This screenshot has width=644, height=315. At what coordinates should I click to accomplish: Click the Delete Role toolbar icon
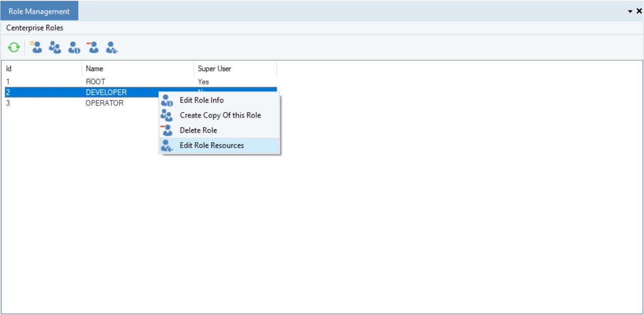[x=93, y=48]
